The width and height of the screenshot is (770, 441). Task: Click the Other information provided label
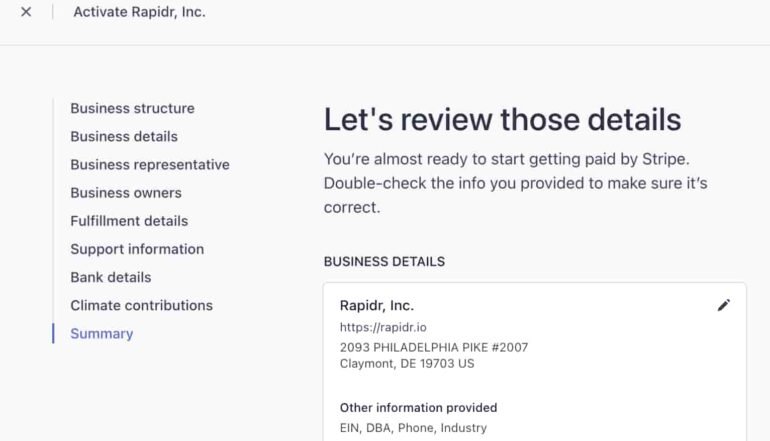click(418, 407)
